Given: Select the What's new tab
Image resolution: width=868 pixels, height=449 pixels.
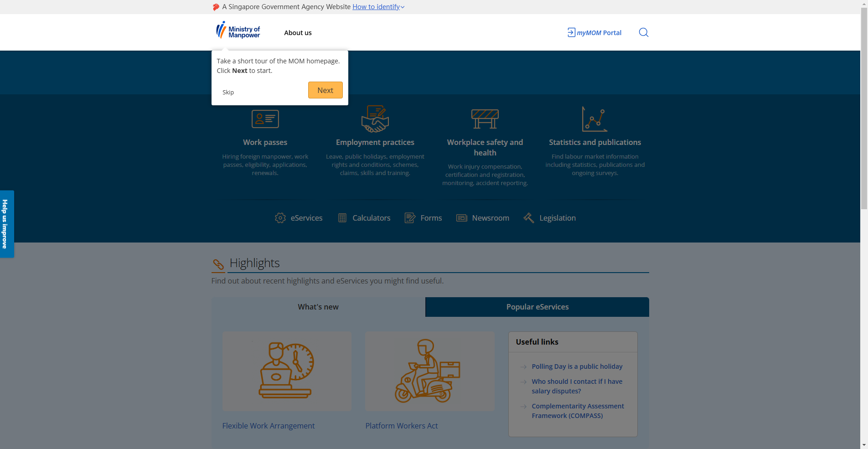Looking at the screenshot, I should pyautogui.click(x=318, y=307).
